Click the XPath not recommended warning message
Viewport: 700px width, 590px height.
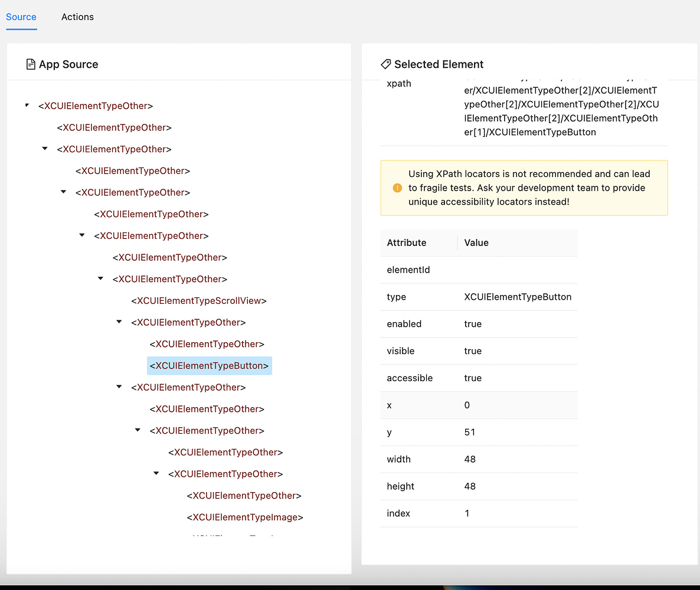click(x=529, y=188)
